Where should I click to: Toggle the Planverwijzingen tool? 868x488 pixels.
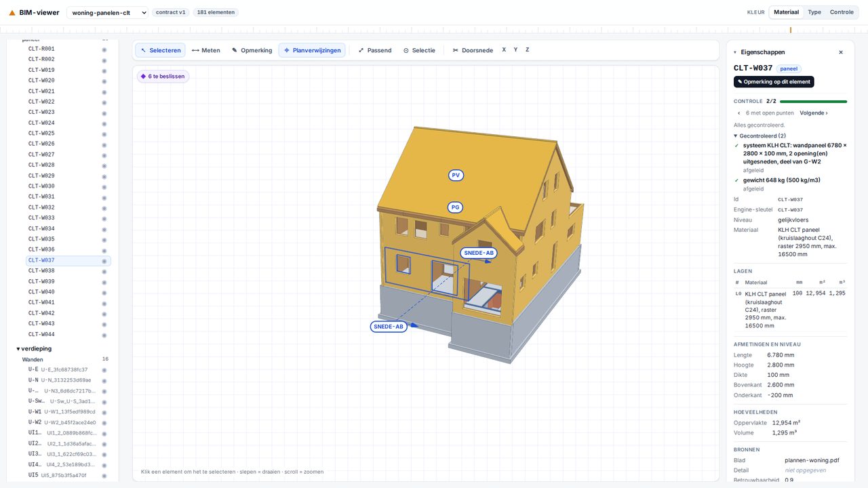point(312,50)
